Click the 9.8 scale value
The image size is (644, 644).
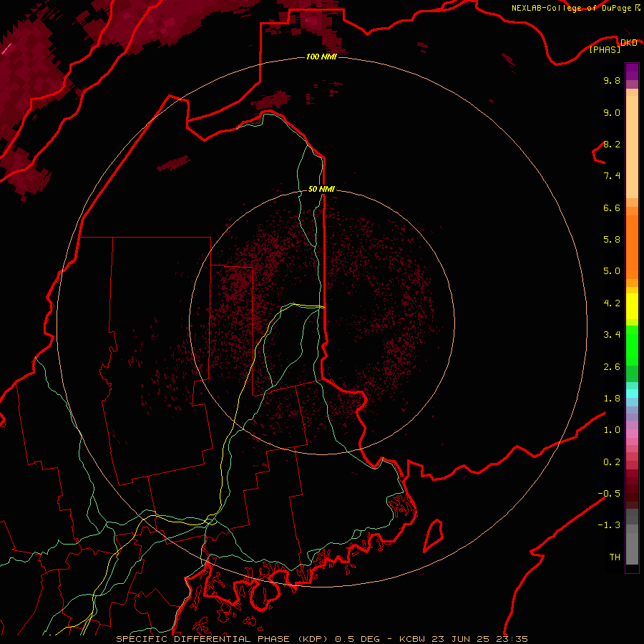pyautogui.click(x=612, y=80)
